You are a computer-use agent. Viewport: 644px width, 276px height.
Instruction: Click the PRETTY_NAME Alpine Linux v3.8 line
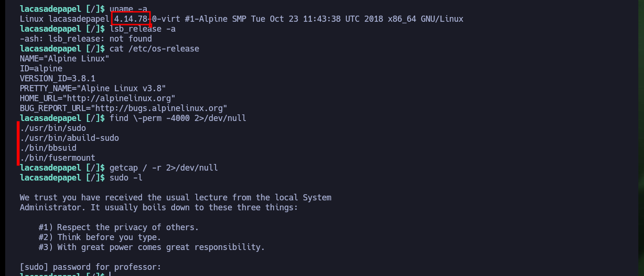coord(93,88)
